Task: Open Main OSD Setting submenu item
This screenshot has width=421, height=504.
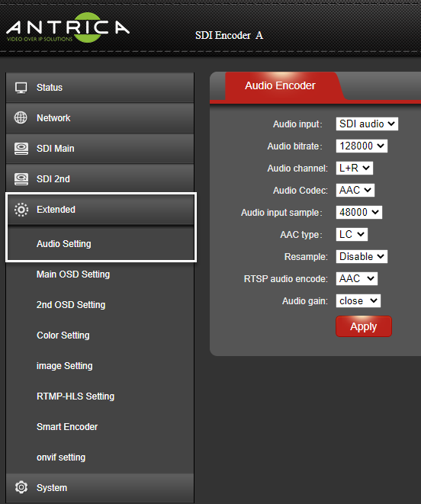Action: coord(73,274)
